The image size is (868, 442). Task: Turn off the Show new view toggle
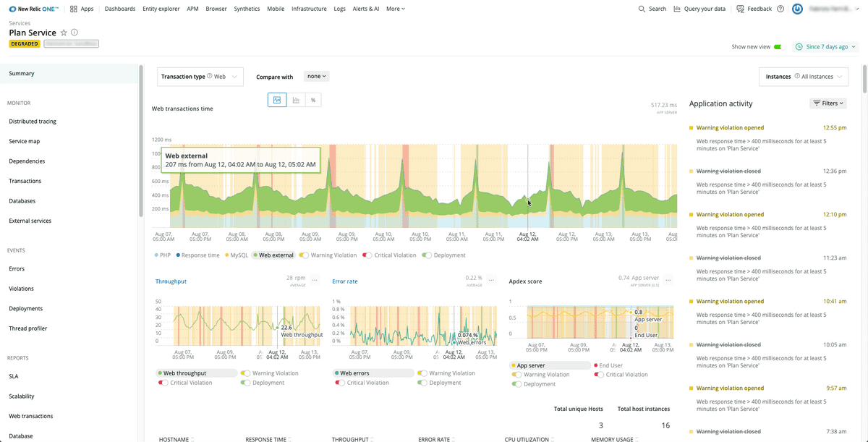tap(778, 47)
